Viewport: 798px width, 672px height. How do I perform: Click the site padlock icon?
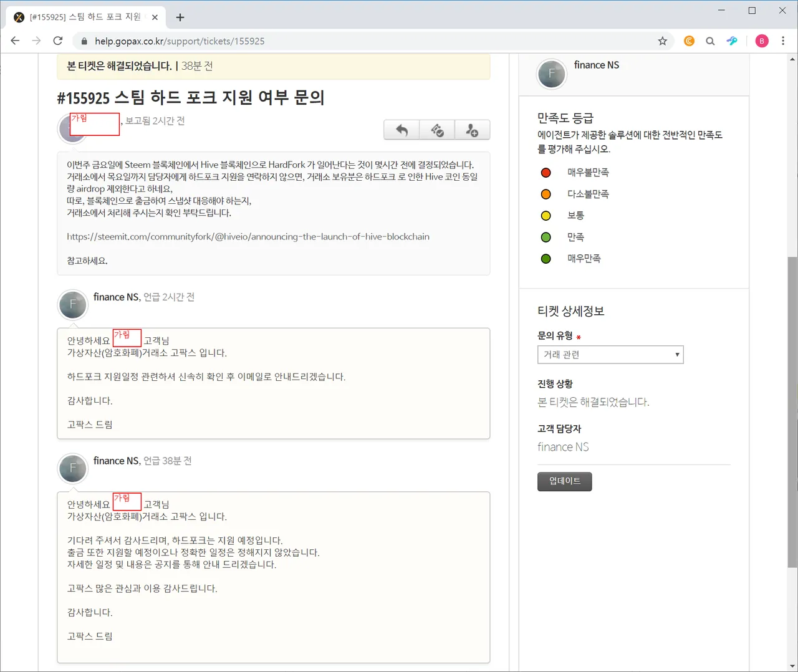point(84,41)
